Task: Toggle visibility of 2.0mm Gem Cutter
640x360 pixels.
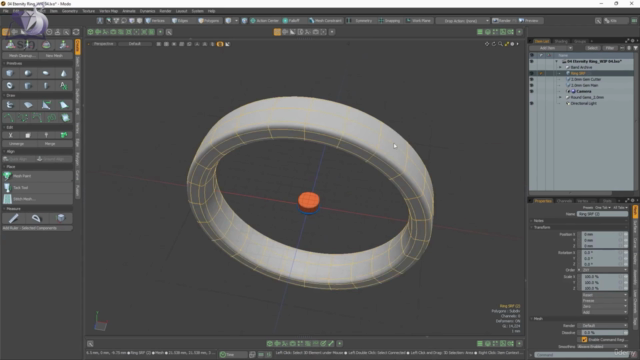Action: 531,79
